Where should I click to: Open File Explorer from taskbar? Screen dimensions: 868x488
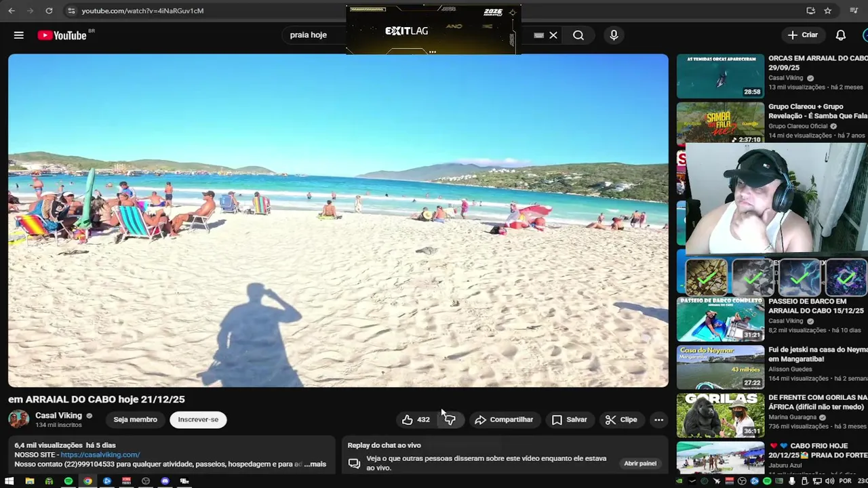pos(30,481)
